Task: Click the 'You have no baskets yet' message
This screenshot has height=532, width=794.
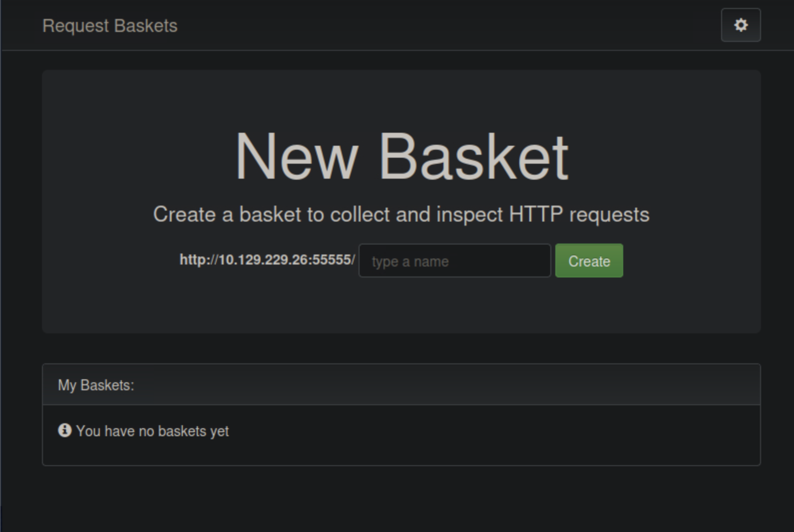Action: point(152,431)
